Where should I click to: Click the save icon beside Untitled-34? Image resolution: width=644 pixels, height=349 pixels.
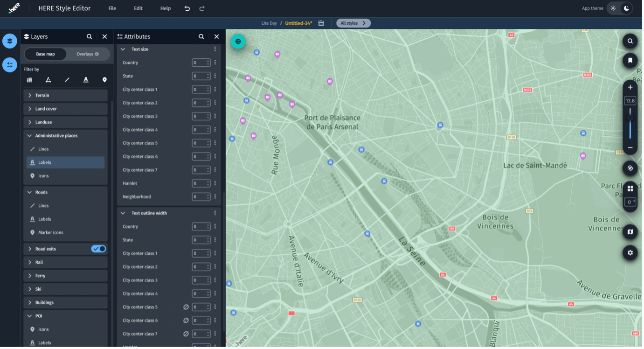coord(321,23)
